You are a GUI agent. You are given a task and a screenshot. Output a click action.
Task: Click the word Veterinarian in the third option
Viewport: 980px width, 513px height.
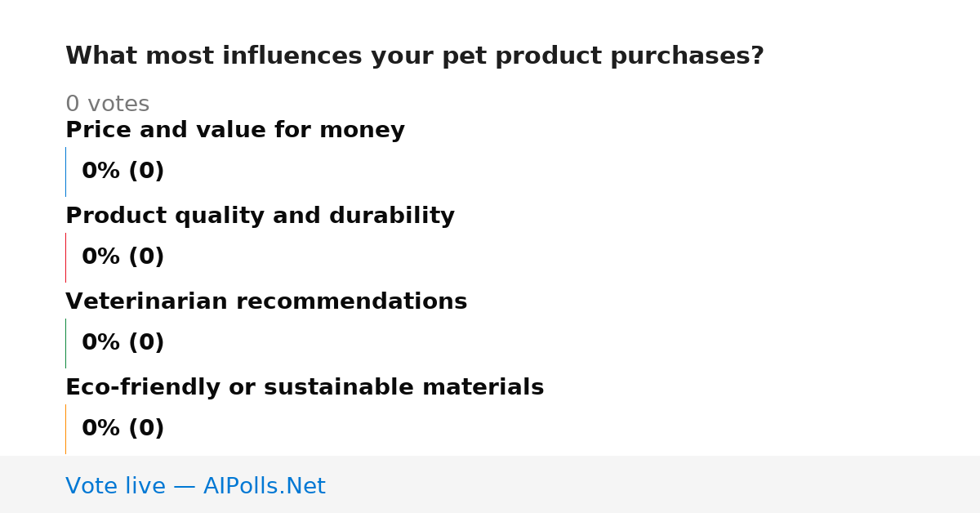pyautogui.click(x=147, y=302)
